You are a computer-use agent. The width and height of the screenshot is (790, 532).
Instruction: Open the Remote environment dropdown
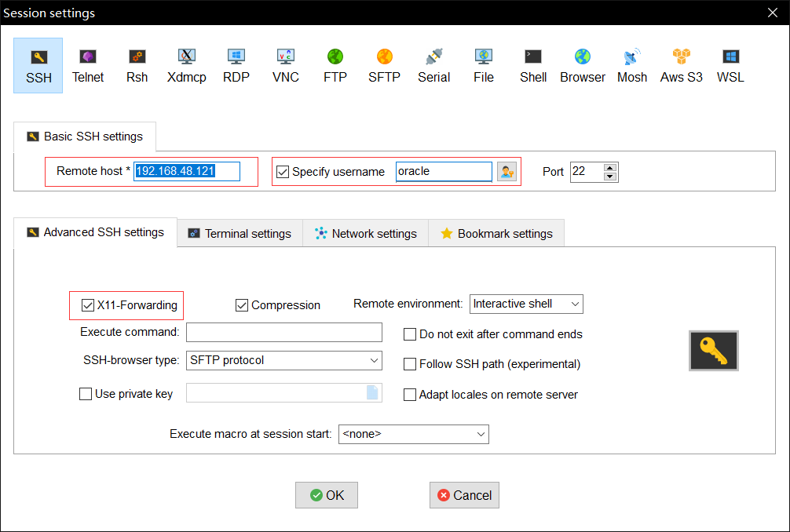point(526,304)
